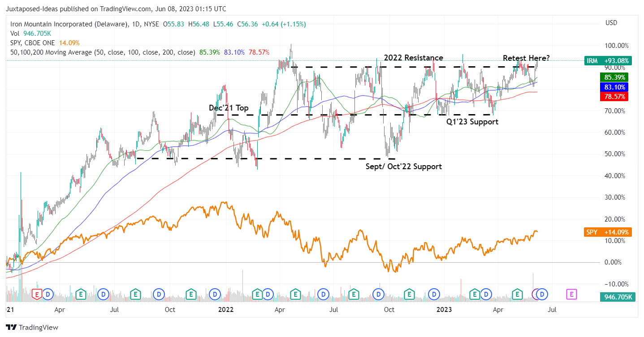644x337 pixels.
Task: Click the dividend marker just before the 2023 label
Action: (434, 294)
